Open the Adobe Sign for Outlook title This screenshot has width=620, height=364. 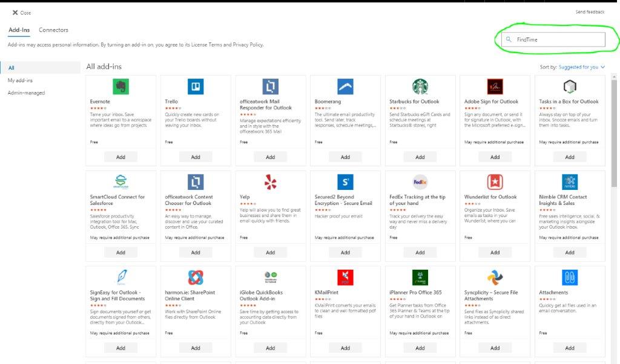tap(491, 102)
